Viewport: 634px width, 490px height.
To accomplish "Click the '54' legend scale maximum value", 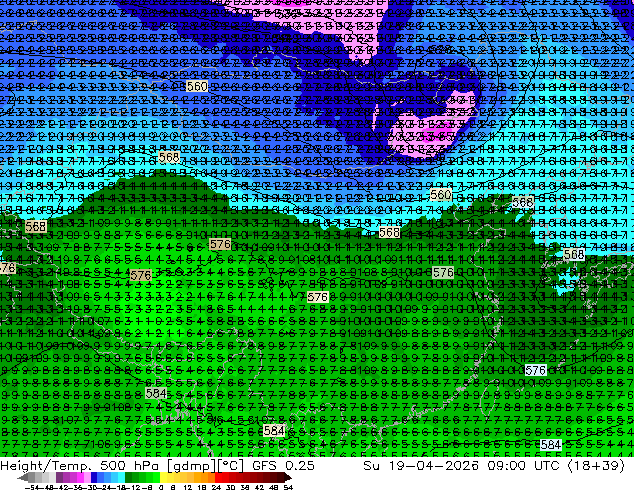I will [287, 487].
